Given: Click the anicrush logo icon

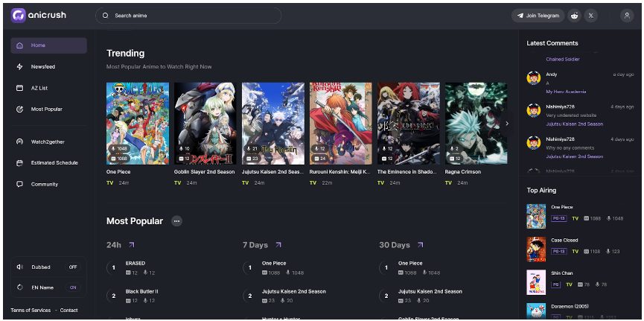Looking at the screenshot, I should (18, 16).
